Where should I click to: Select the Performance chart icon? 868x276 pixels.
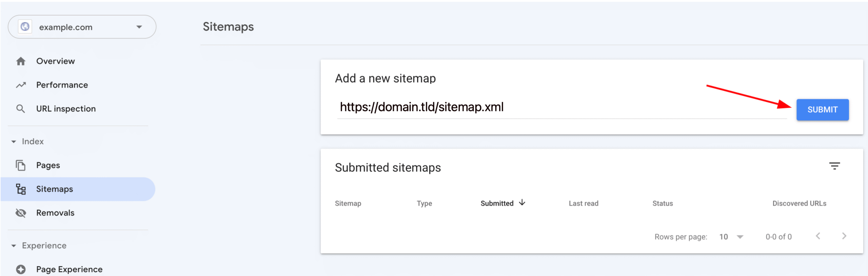point(21,85)
